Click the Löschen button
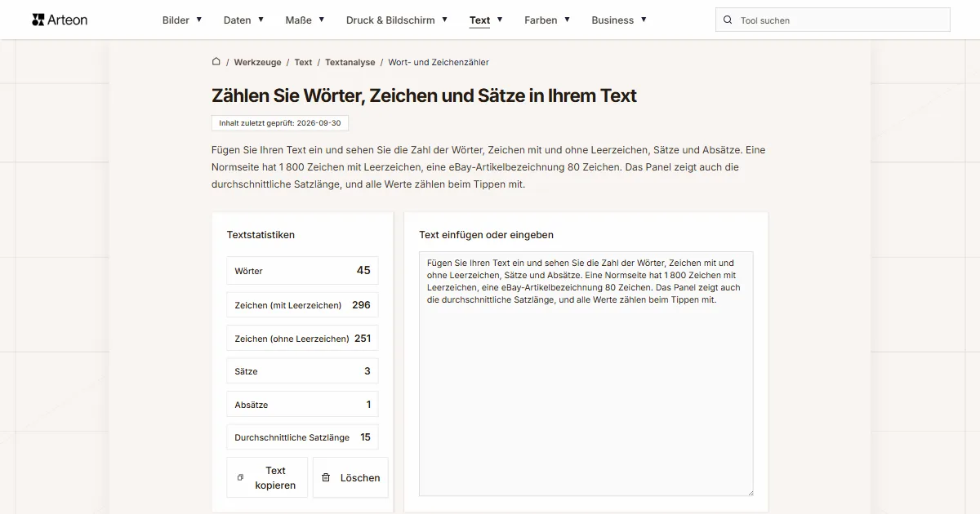Image resolution: width=980 pixels, height=514 pixels. point(350,477)
